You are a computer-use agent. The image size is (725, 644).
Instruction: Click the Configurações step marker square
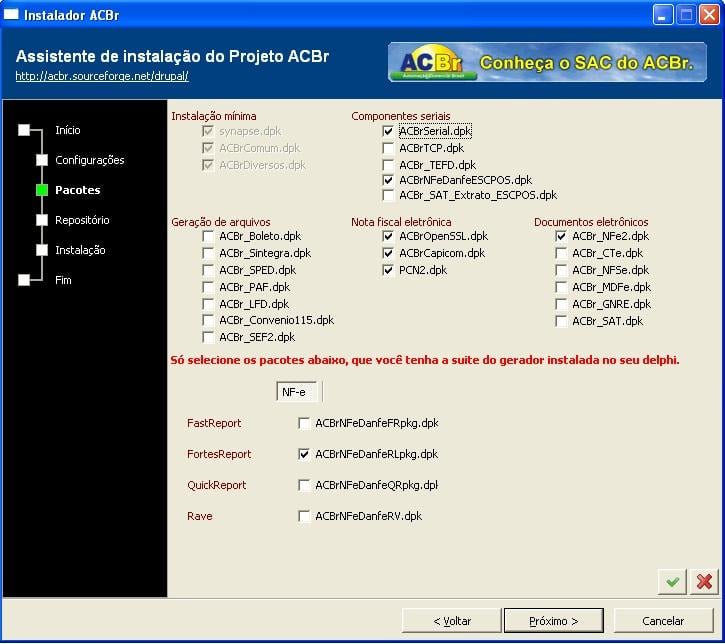pyautogui.click(x=42, y=160)
